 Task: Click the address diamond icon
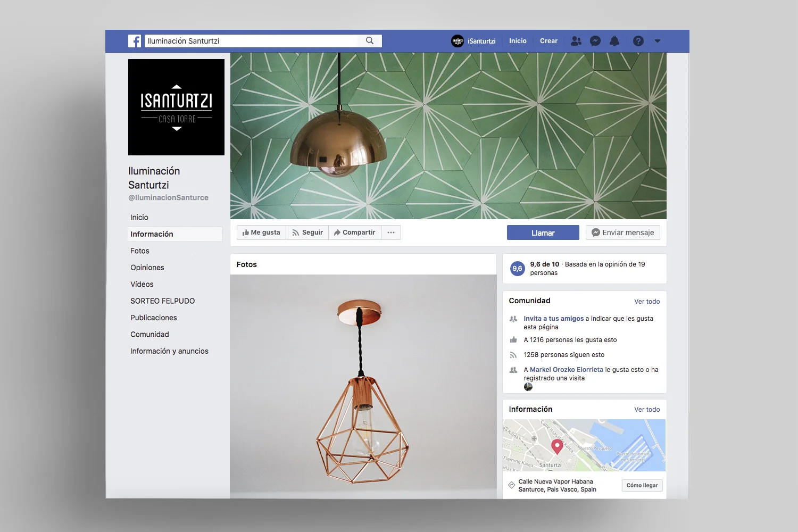[x=512, y=485]
